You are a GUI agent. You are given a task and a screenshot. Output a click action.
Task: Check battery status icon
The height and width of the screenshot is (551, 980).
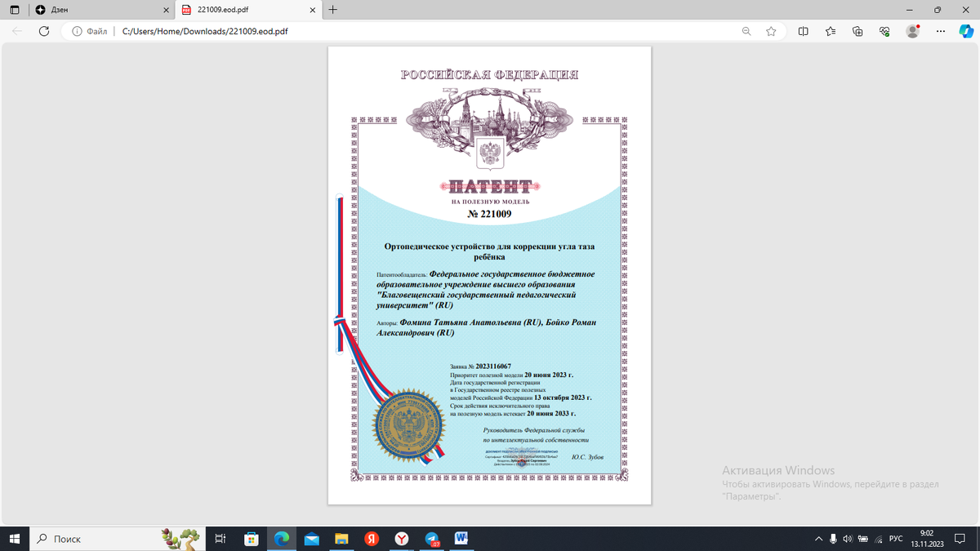point(863,539)
